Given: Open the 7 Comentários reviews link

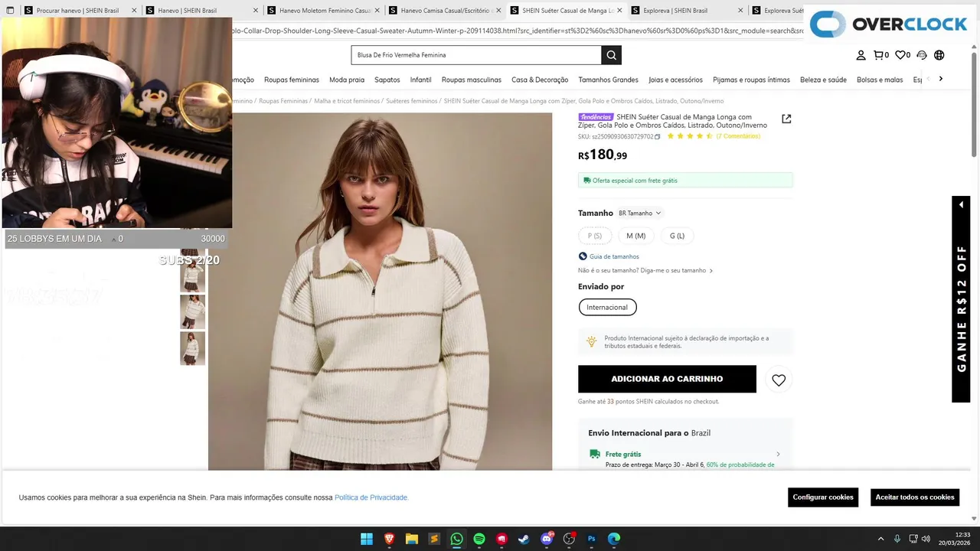Looking at the screenshot, I should 738,136.
